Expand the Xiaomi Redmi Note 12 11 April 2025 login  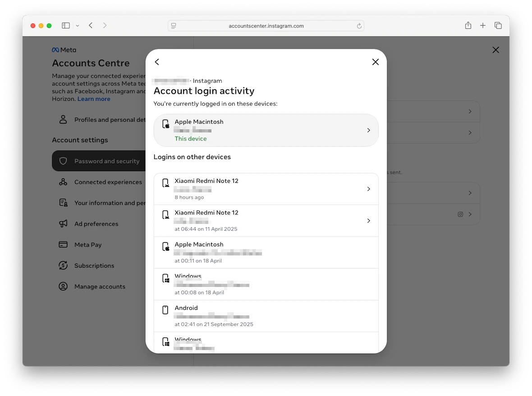266,221
